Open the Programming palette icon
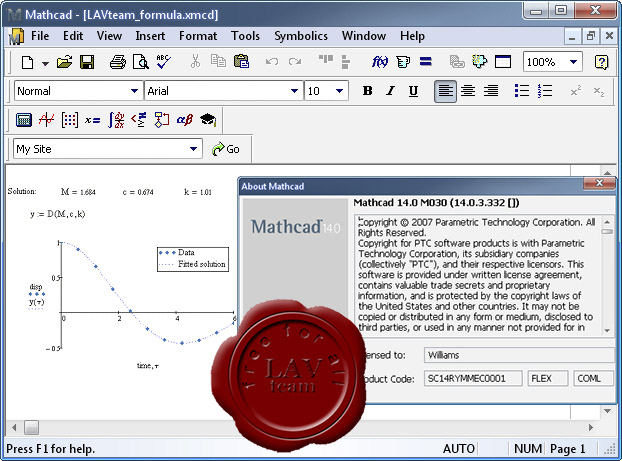This screenshot has height=461, width=622. pyautogui.click(x=162, y=119)
